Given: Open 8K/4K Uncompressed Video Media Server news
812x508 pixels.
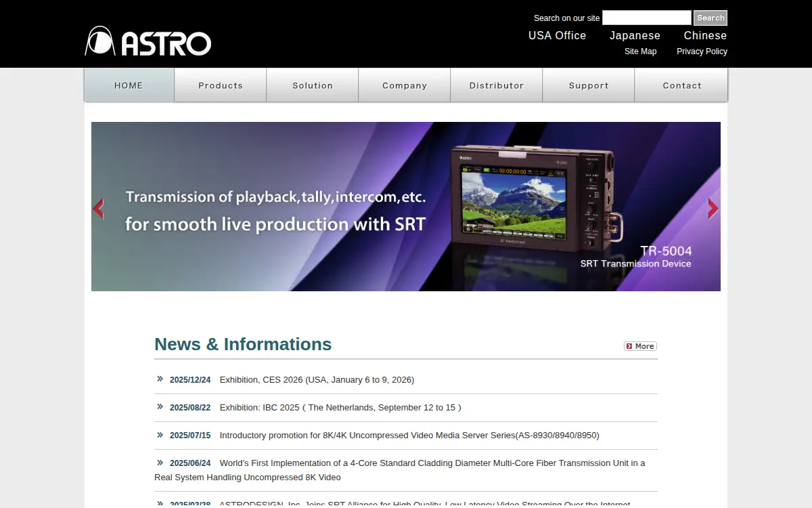Looking at the screenshot, I should click(409, 436).
